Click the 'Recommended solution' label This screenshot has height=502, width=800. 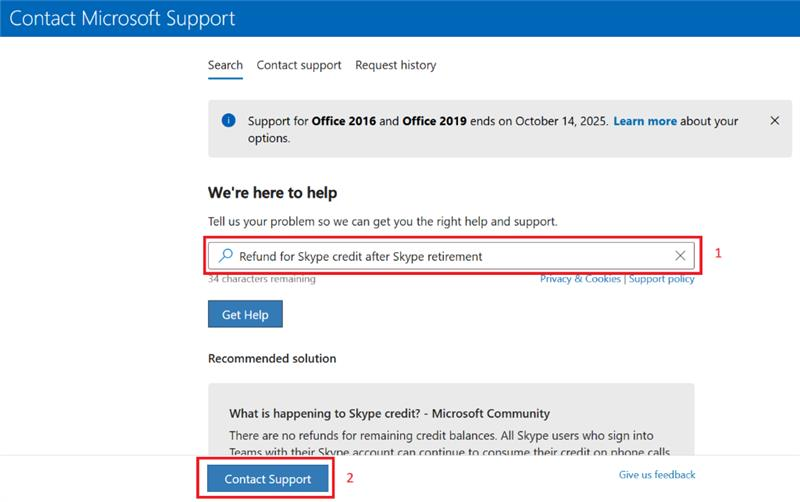click(272, 359)
